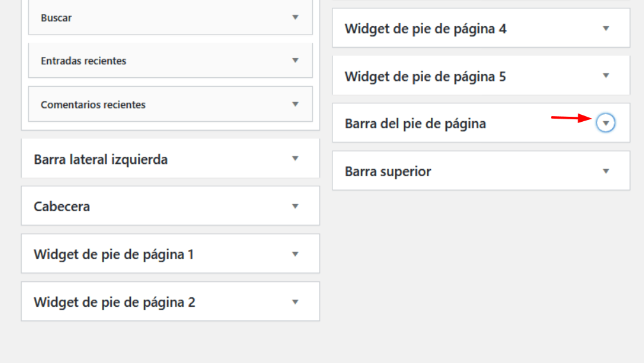Click the Cabecera heading text
The image size is (644, 363).
tap(62, 207)
